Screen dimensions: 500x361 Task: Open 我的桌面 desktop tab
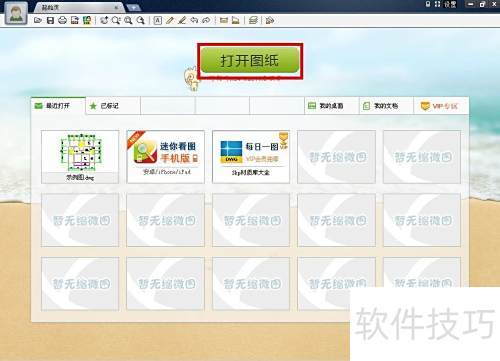pyautogui.click(x=332, y=106)
